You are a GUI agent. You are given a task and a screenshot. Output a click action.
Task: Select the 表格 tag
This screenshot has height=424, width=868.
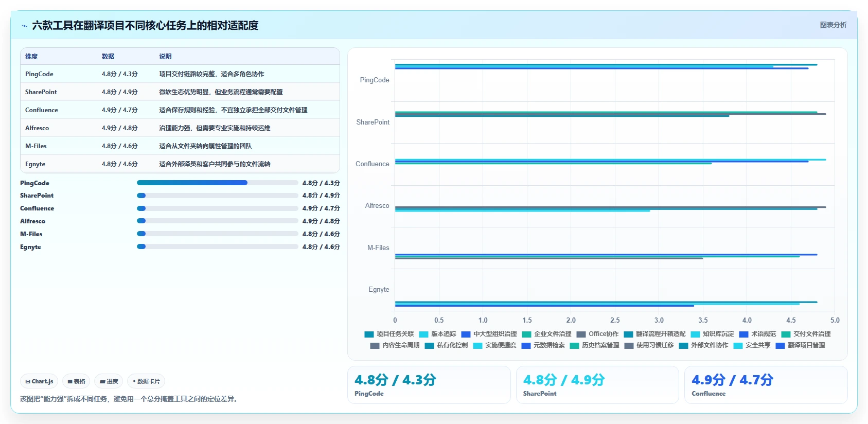(76, 381)
